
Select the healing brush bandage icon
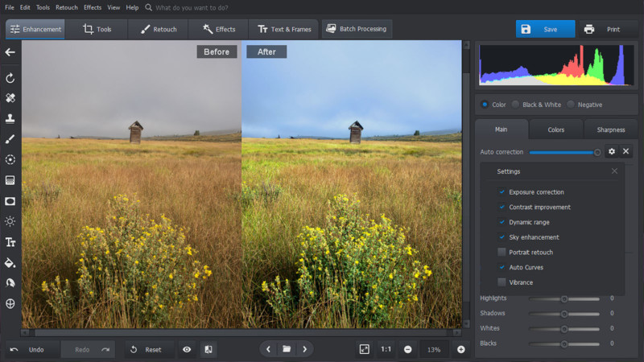(x=10, y=97)
